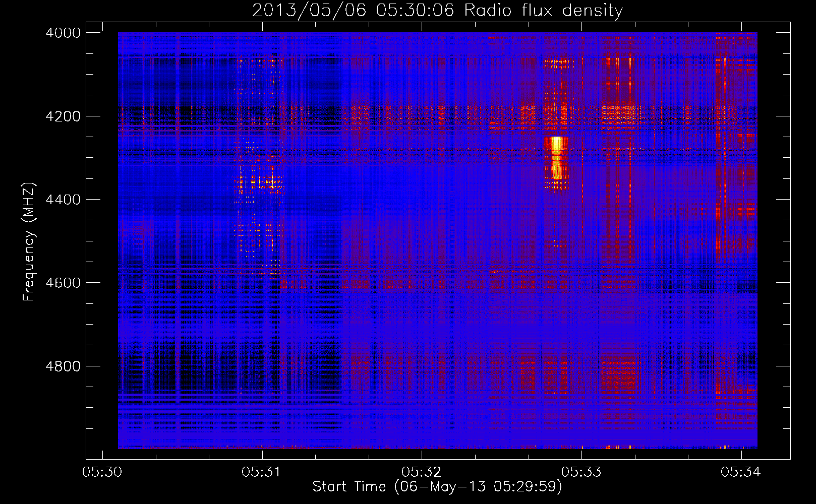The image size is (816, 504).
Task: Click the 05:31 time tick label
Action: 262,472
